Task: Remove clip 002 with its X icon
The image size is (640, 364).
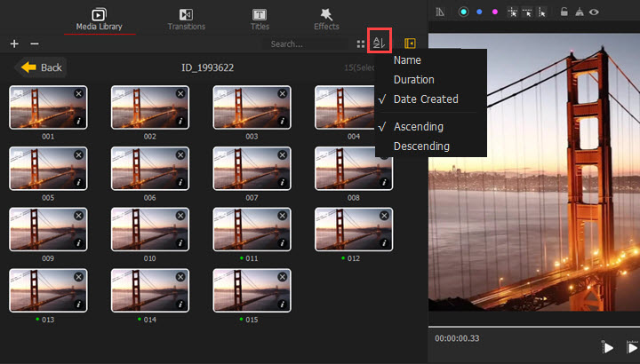Action: [x=181, y=93]
